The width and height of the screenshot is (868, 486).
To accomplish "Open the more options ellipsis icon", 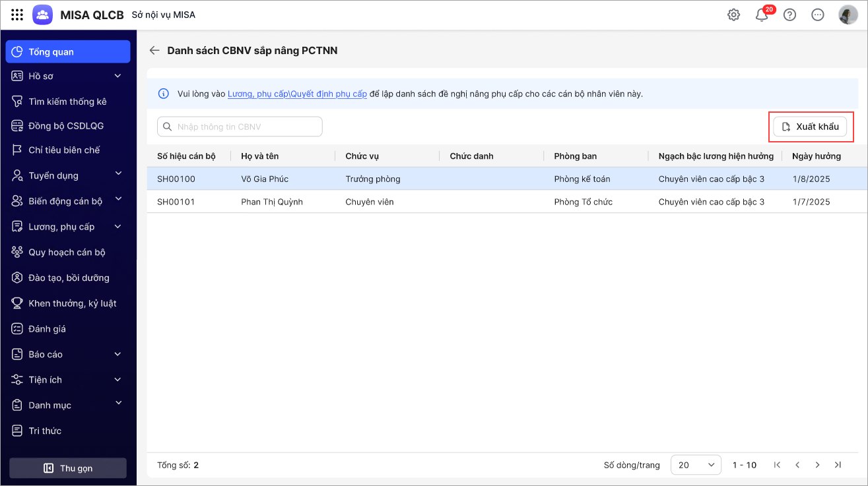I will point(818,15).
